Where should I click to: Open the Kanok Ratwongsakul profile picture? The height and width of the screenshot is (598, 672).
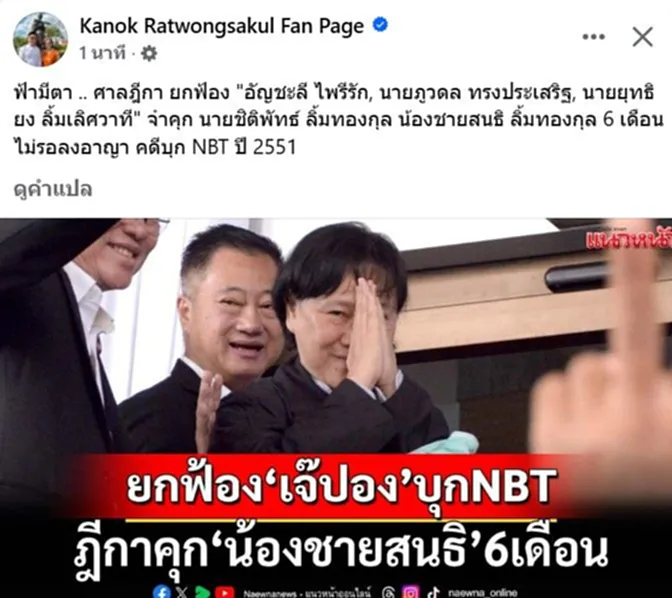40,39
